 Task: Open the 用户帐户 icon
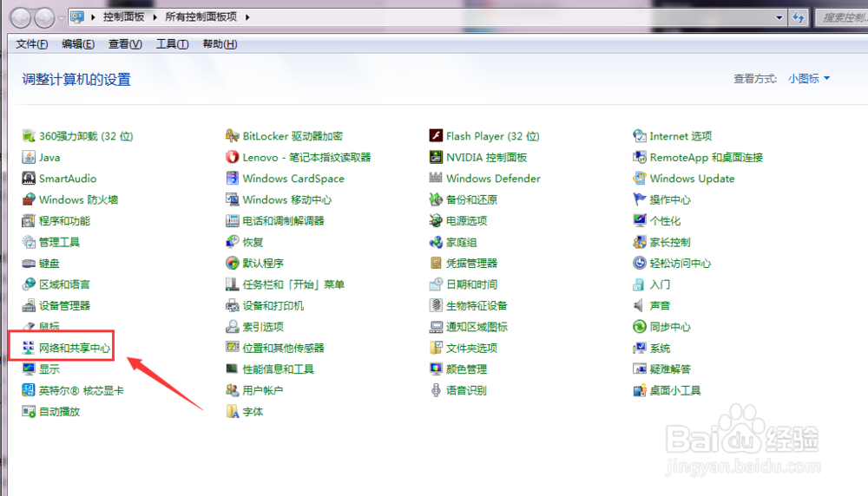tap(232, 390)
